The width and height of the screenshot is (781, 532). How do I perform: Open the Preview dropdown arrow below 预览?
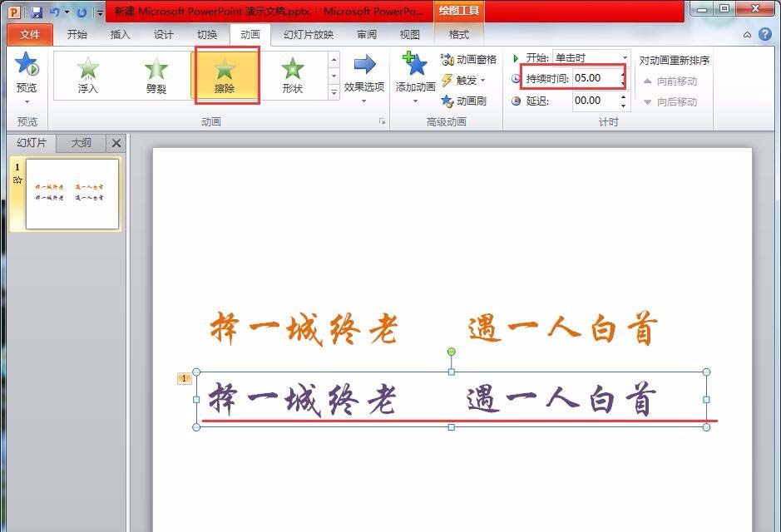[x=27, y=102]
